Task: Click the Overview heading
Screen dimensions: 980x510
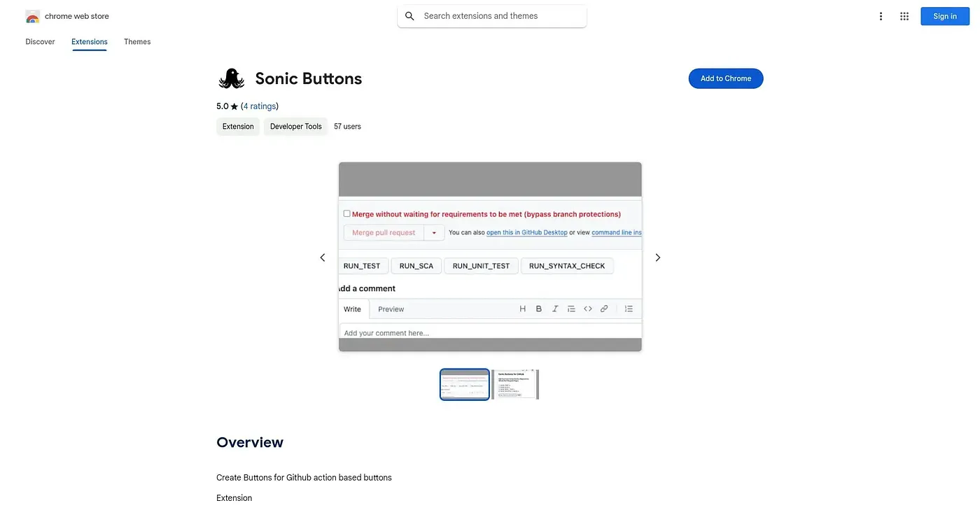Action: (x=250, y=442)
